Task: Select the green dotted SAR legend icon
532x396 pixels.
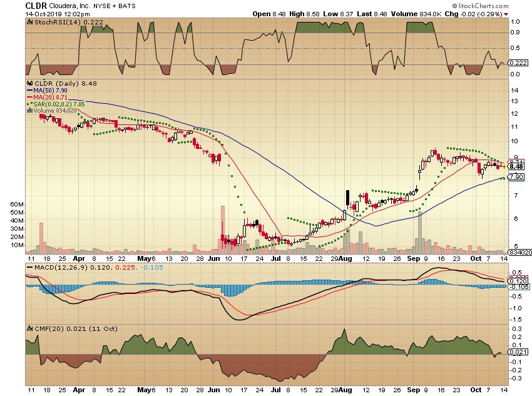Action: 29,104
